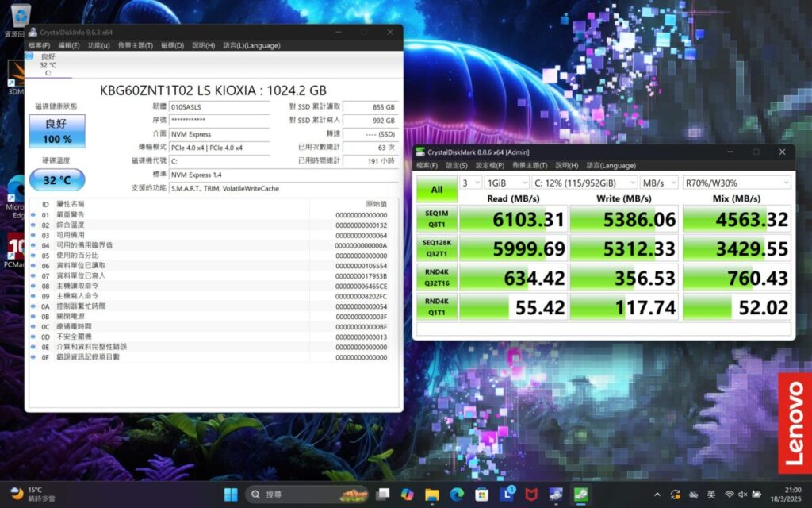Image resolution: width=812 pixels, height=508 pixels.
Task: Click the CrystalDiskMark title bar icon
Action: [420, 152]
